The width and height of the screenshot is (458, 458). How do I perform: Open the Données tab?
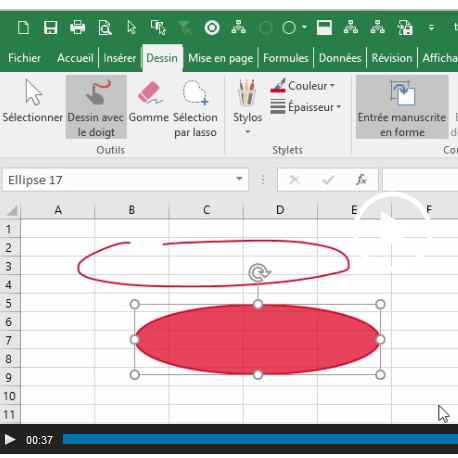pyautogui.click(x=340, y=58)
